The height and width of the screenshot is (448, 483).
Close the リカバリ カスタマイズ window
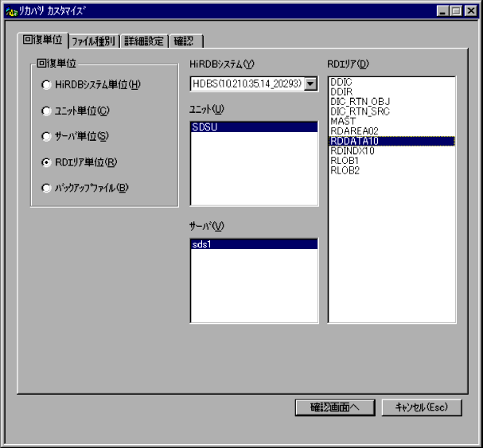(x=471, y=11)
